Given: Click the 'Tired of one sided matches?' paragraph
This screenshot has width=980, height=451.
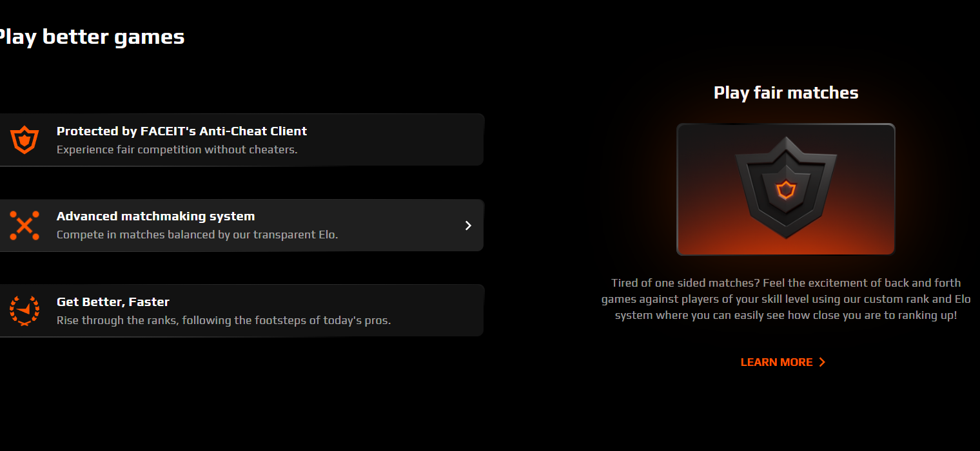Looking at the screenshot, I should click(x=786, y=299).
